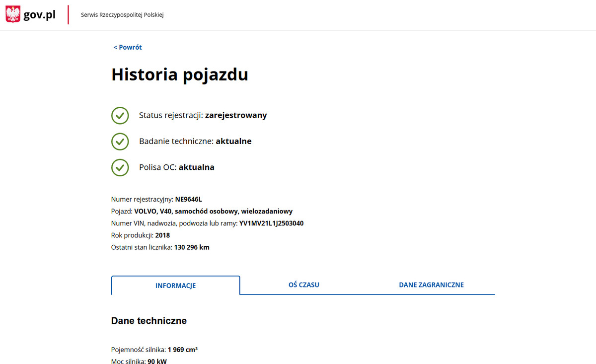
Task: Click the Powrót link to go back
Action: (127, 47)
